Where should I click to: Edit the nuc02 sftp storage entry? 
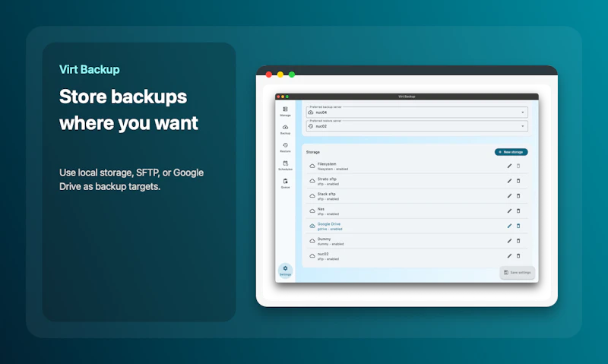[x=509, y=256]
